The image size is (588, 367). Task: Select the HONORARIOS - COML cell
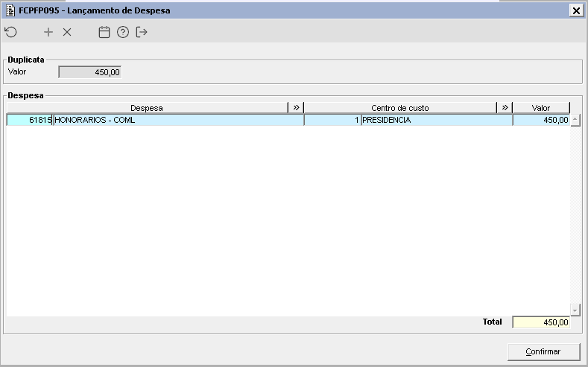179,120
